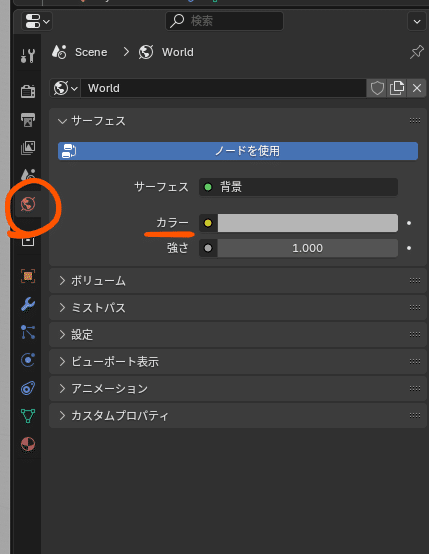429x554 pixels.
Task: Open the Tool properties tab
Action: point(28,56)
